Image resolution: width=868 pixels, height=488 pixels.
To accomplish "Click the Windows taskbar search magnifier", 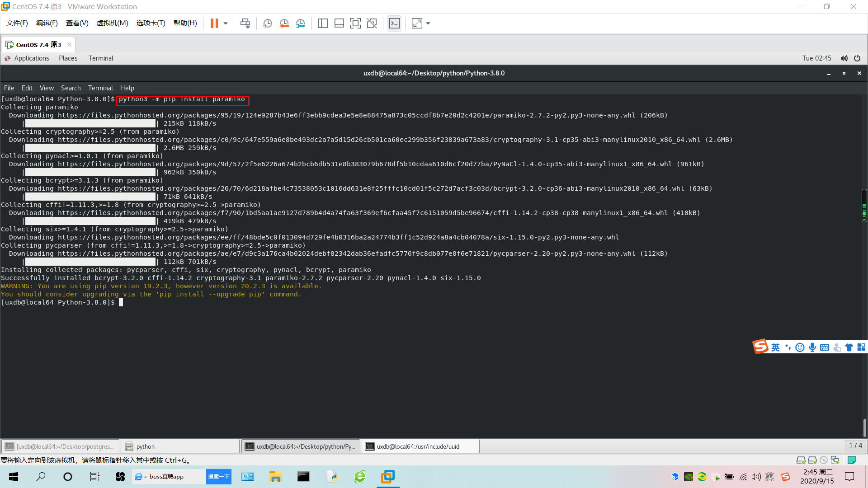I will click(x=41, y=477).
